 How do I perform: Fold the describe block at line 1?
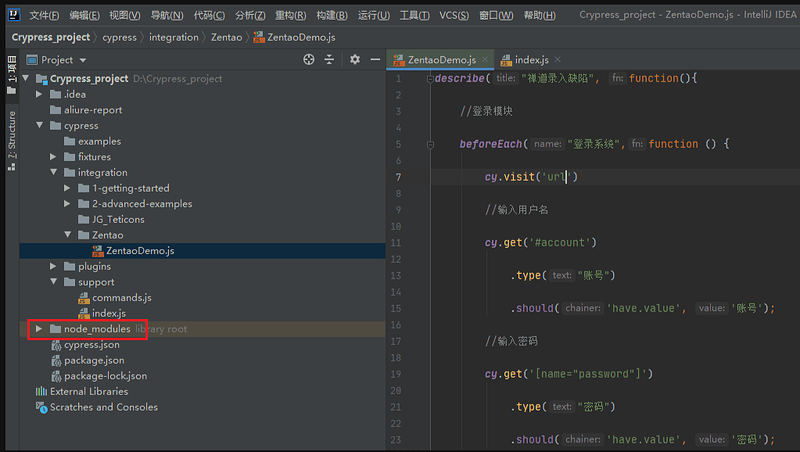[x=430, y=79]
